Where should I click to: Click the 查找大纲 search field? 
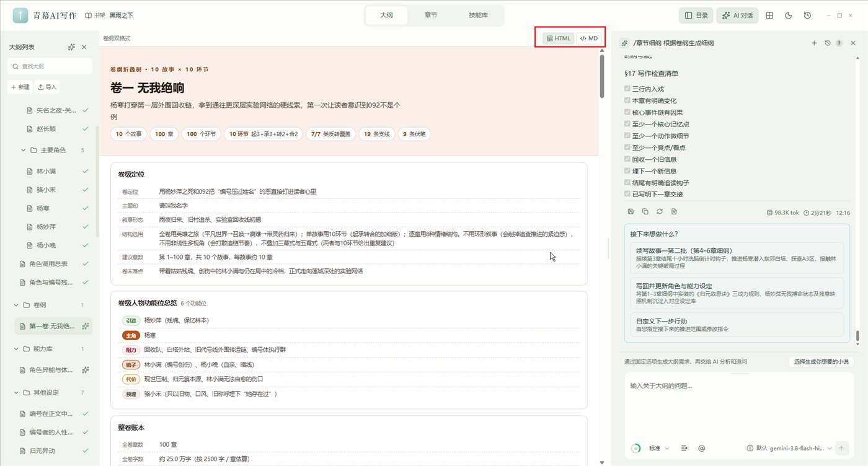pos(50,66)
